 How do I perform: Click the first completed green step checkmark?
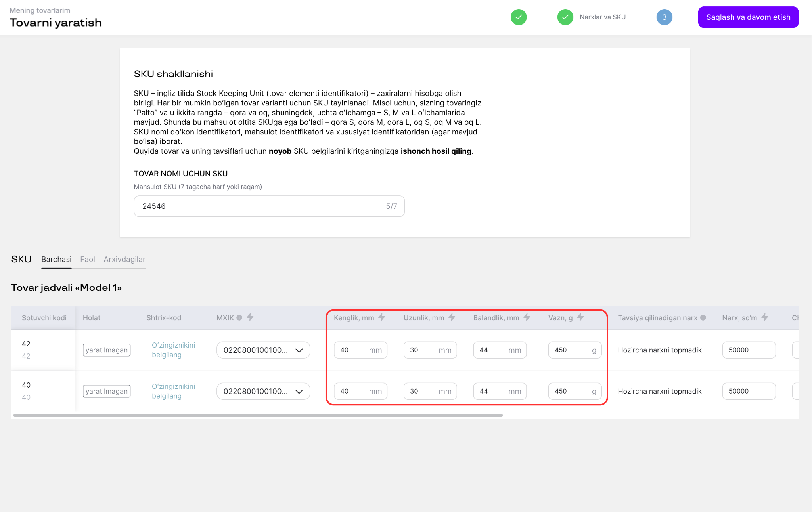(x=519, y=17)
